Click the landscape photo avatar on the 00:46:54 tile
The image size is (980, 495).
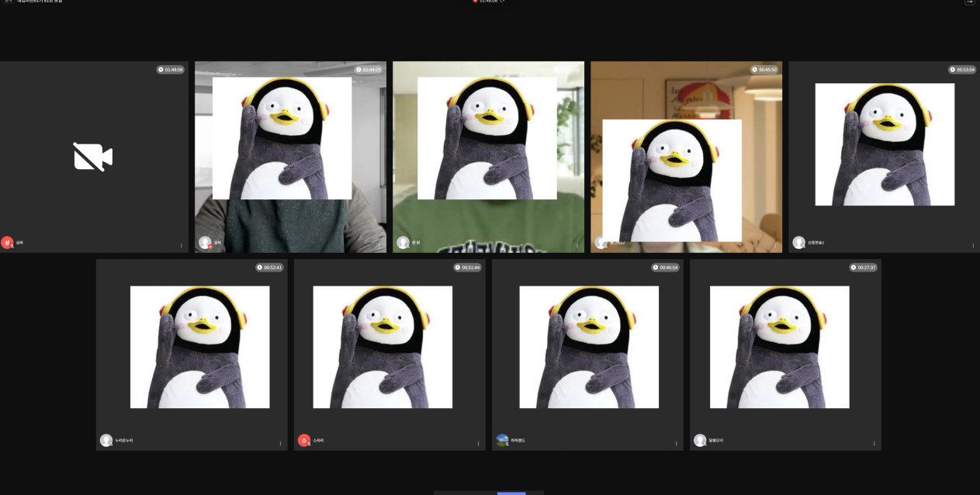502,440
